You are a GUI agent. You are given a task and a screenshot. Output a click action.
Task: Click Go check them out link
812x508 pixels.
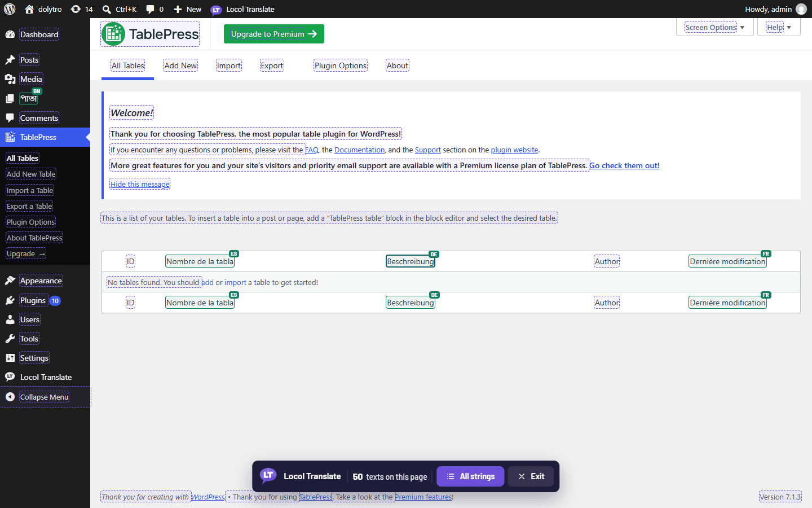point(624,165)
